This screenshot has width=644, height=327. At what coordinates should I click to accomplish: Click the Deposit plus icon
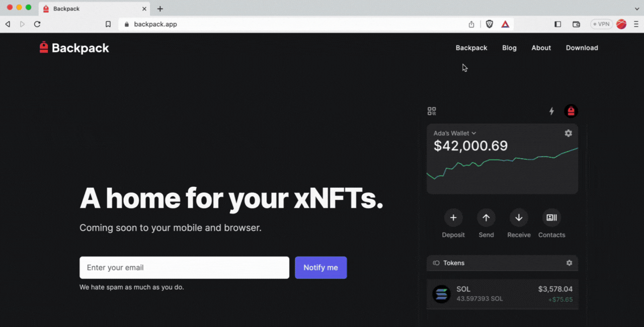pyautogui.click(x=453, y=218)
